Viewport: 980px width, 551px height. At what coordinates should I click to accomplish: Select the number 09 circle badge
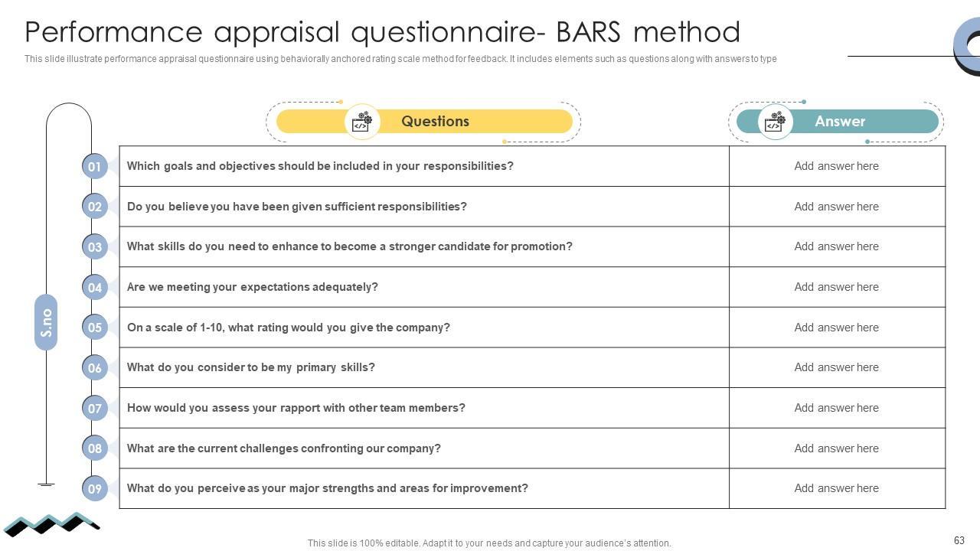pyautogui.click(x=94, y=488)
